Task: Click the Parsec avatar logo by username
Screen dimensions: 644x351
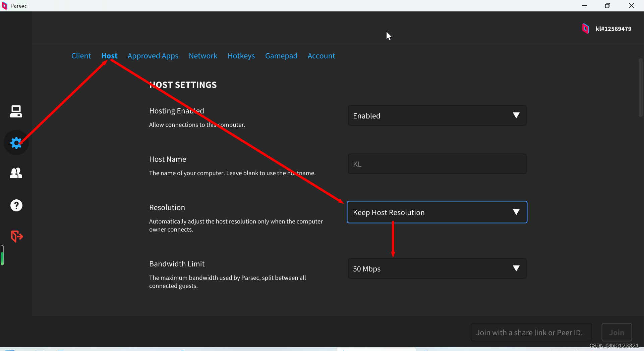Action: coord(585,29)
